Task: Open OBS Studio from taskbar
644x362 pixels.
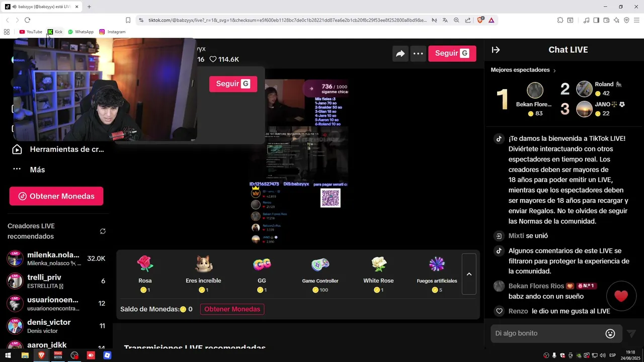Action: [74, 355]
